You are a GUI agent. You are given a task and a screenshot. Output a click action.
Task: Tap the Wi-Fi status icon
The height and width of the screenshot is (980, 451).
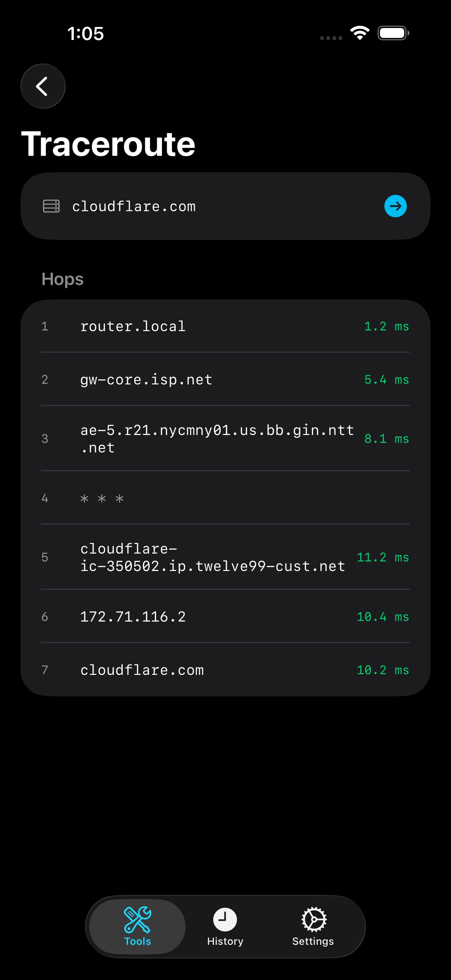point(360,33)
